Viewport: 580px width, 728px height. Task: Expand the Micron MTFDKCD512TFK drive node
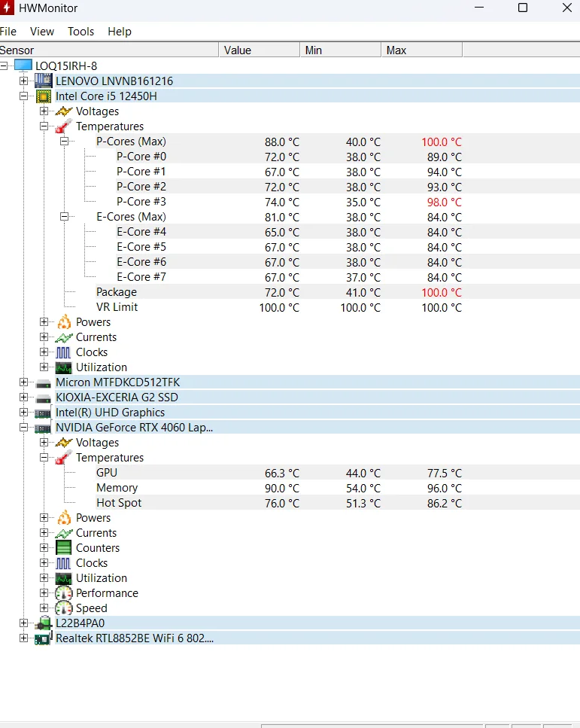[23, 382]
